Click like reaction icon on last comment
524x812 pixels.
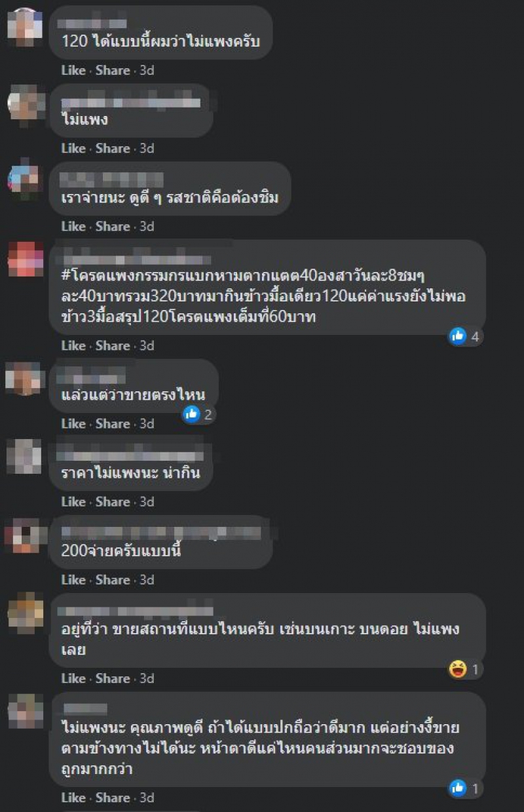pos(458,788)
